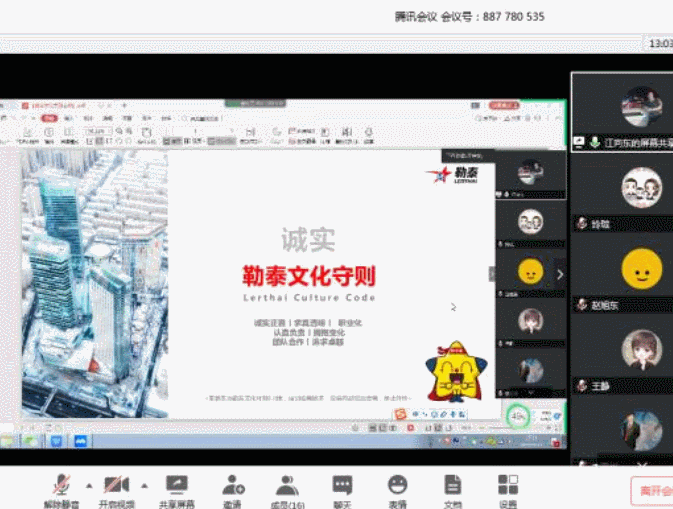Click the yellow star mascot on slide
Image resolution: width=673 pixels, height=509 pixels.
(x=456, y=371)
